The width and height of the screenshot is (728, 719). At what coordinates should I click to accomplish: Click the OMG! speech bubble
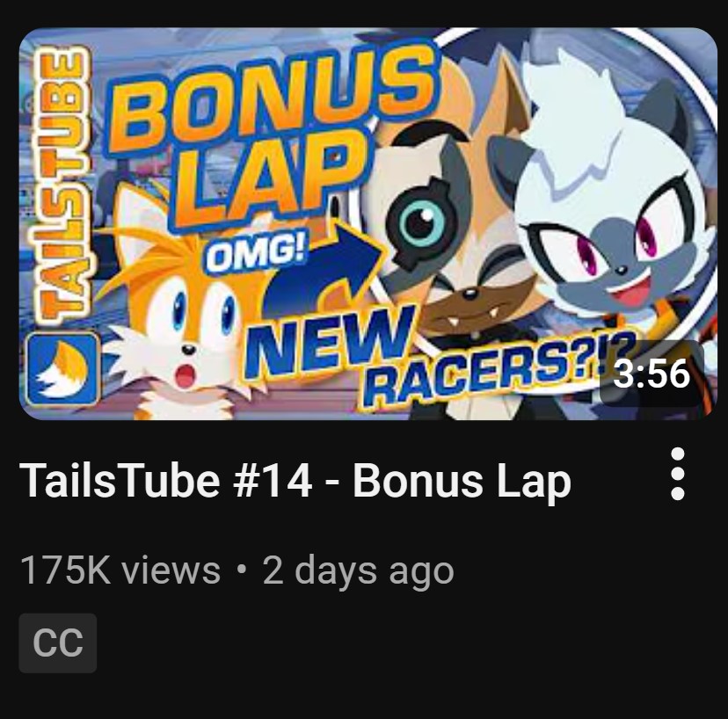point(256,253)
